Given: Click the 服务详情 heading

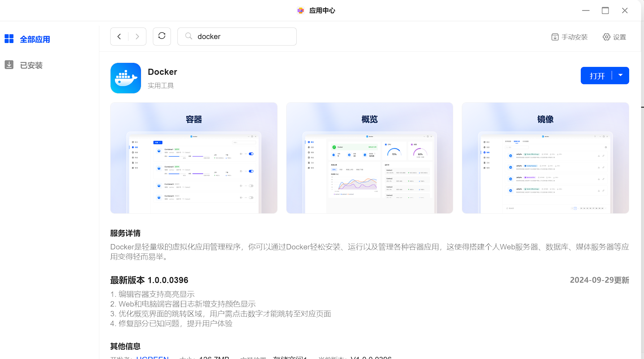Looking at the screenshot, I should coord(125,233).
